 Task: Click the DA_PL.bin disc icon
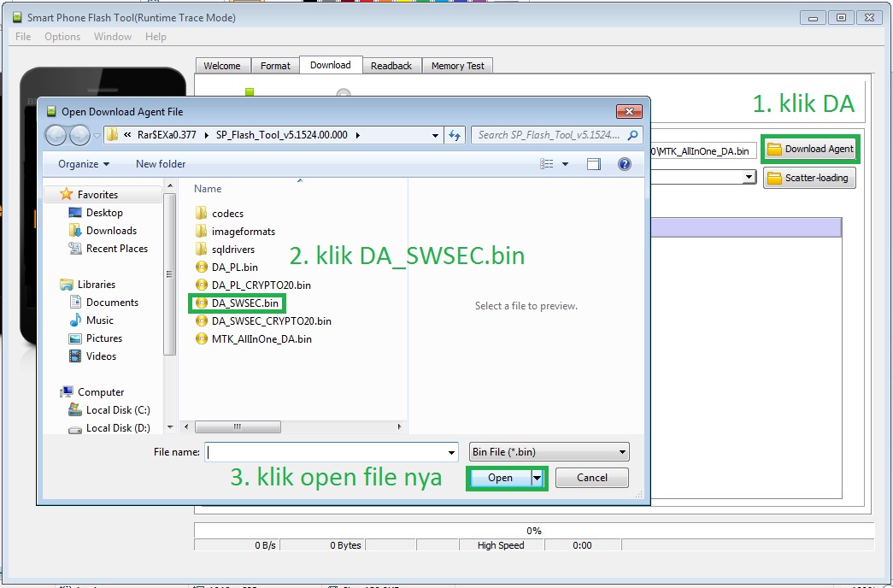(201, 267)
